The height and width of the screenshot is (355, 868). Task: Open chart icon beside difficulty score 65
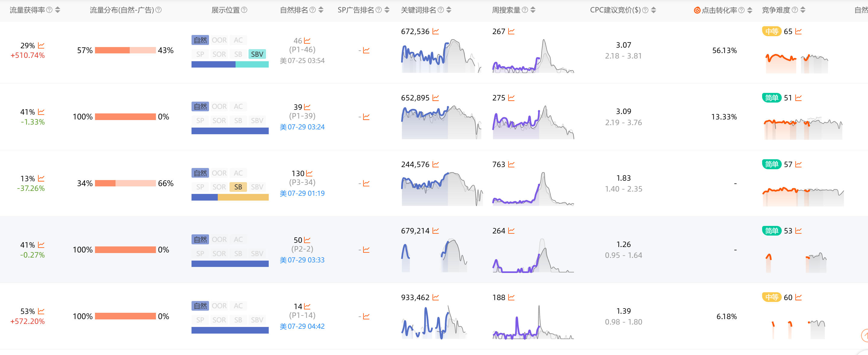pos(798,31)
